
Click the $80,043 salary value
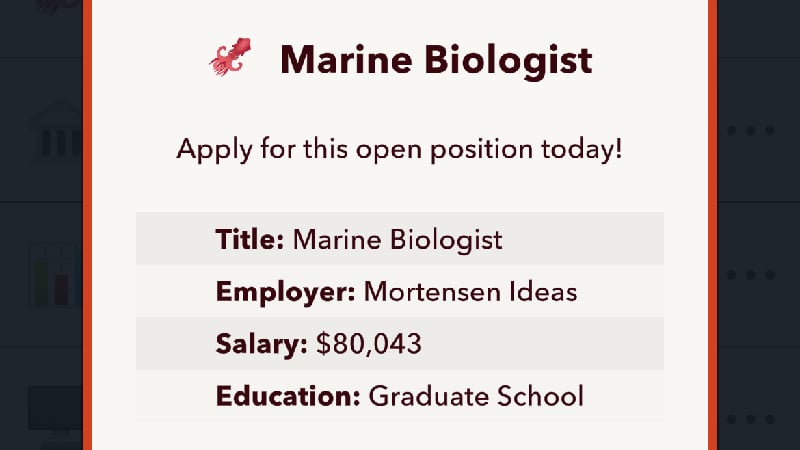pyautogui.click(x=369, y=344)
